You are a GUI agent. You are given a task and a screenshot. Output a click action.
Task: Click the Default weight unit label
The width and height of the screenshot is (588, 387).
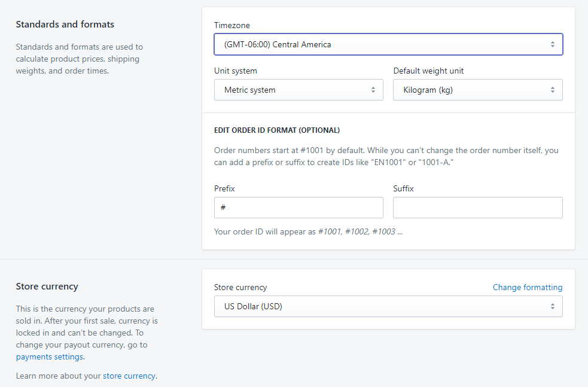tap(428, 71)
